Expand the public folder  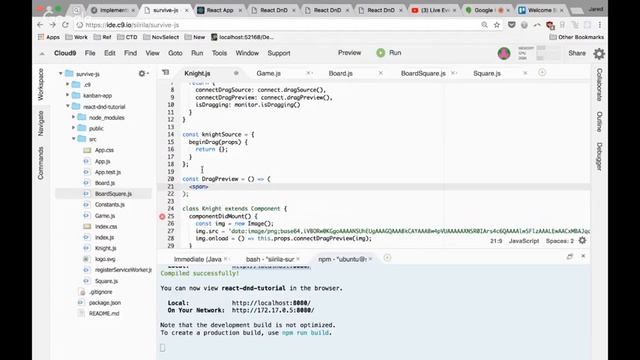point(73,128)
